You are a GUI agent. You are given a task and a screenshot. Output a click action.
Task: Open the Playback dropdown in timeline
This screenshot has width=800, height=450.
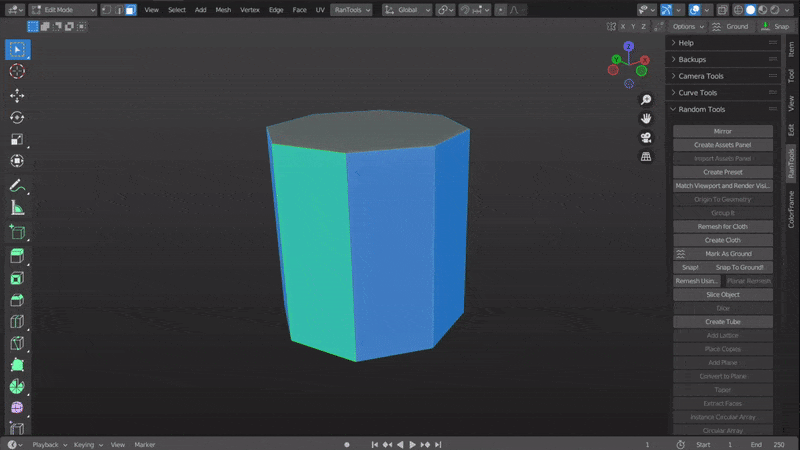point(49,444)
